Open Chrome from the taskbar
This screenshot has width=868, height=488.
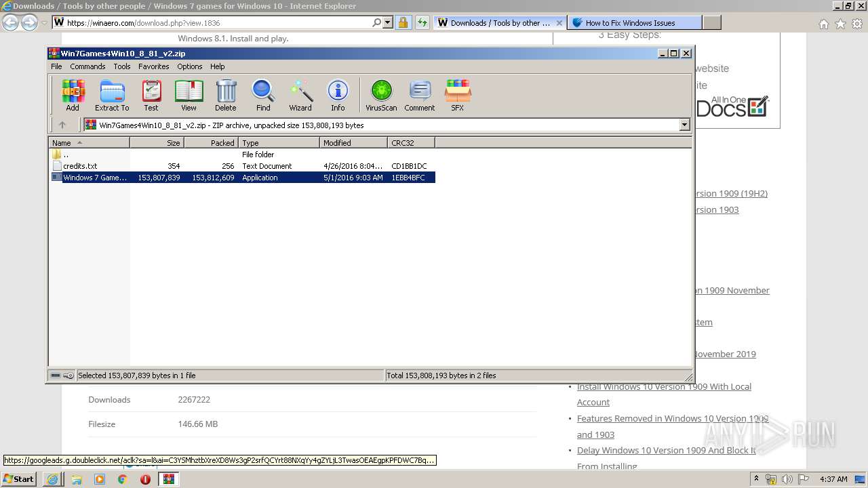tap(123, 479)
